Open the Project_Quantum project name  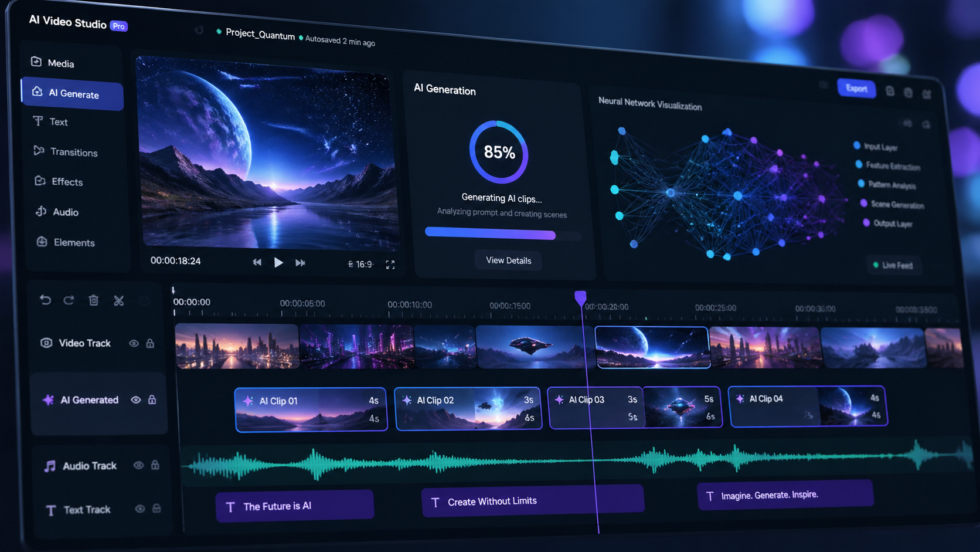pyautogui.click(x=260, y=35)
